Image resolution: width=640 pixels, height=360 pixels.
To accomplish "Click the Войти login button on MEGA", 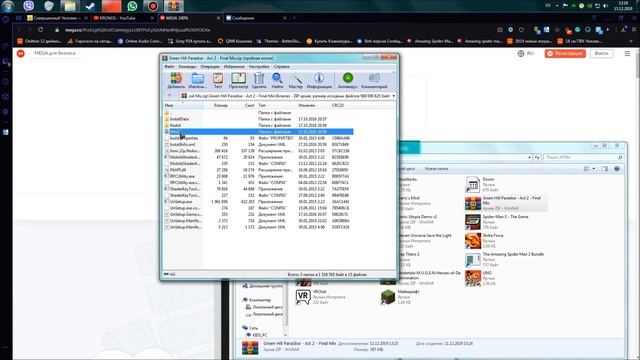I will (x=601, y=53).
